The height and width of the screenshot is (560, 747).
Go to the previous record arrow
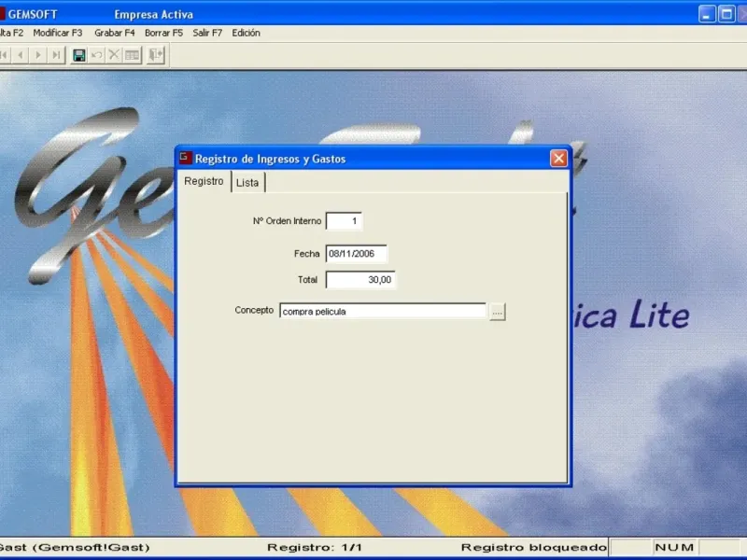[x=21, y=55]
